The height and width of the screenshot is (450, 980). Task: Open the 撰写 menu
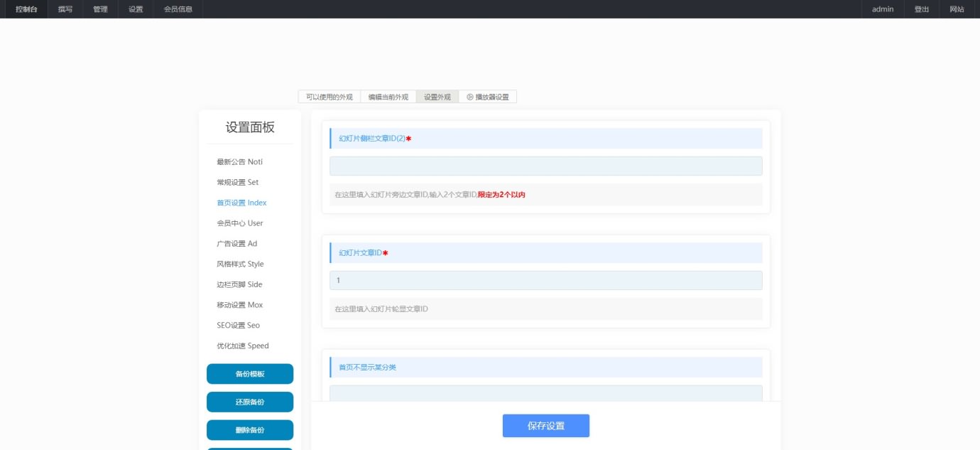(65, 9)
